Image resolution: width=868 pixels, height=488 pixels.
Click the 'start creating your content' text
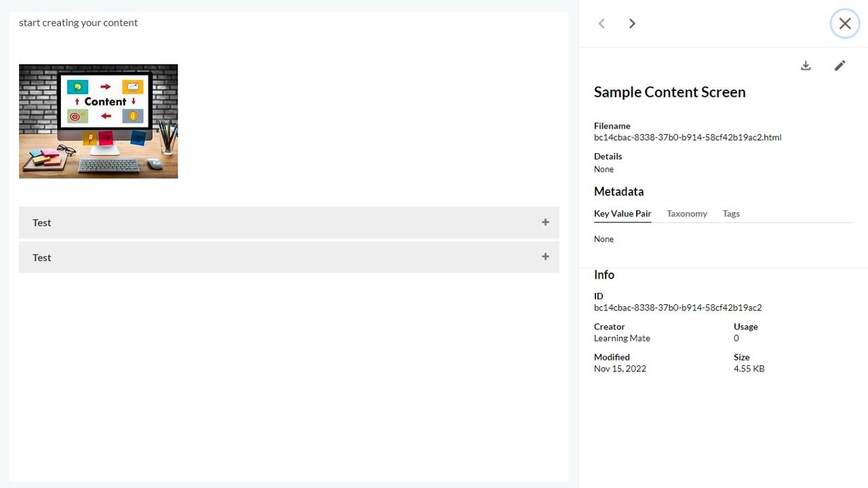tap(79, 23)
